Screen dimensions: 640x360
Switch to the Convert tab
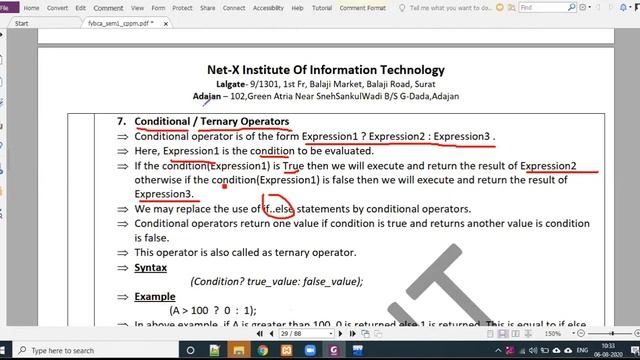pyautogui.click(x=57, y=8)
